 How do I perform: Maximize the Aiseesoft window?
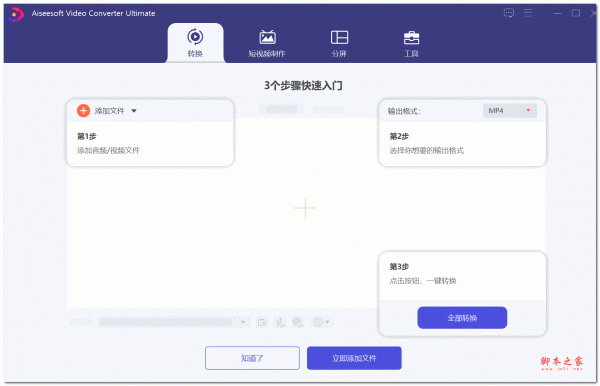576,13
